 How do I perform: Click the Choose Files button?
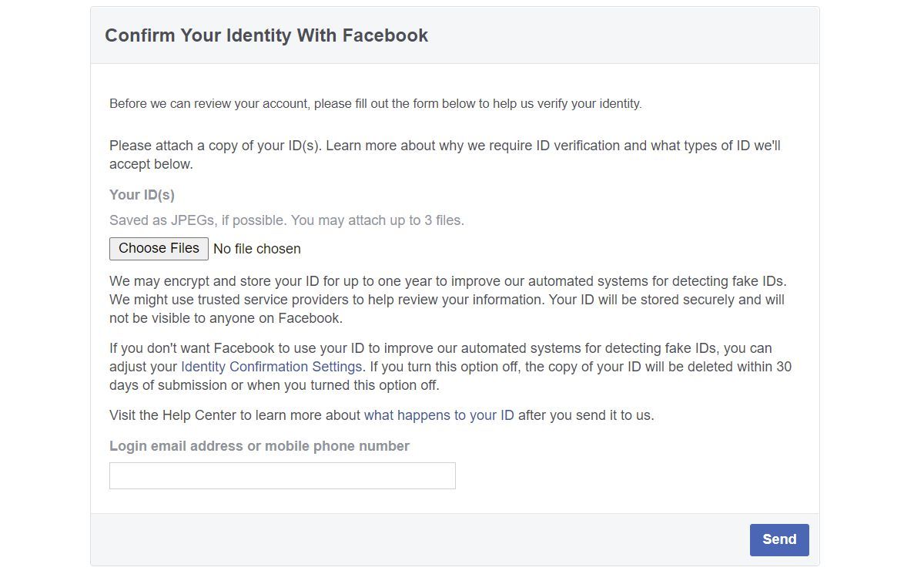point(159,248)
